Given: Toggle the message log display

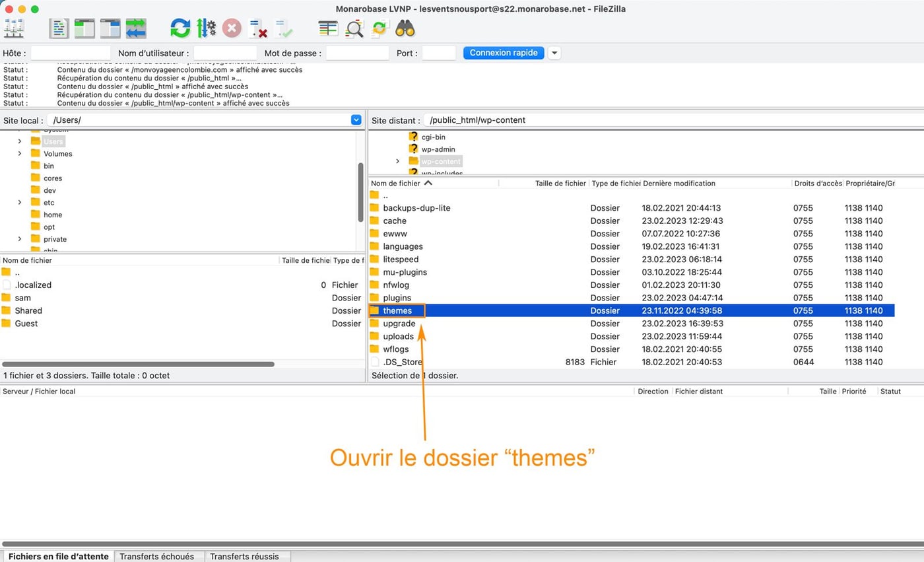Looking at the screenshot, I should pos(59,28).
